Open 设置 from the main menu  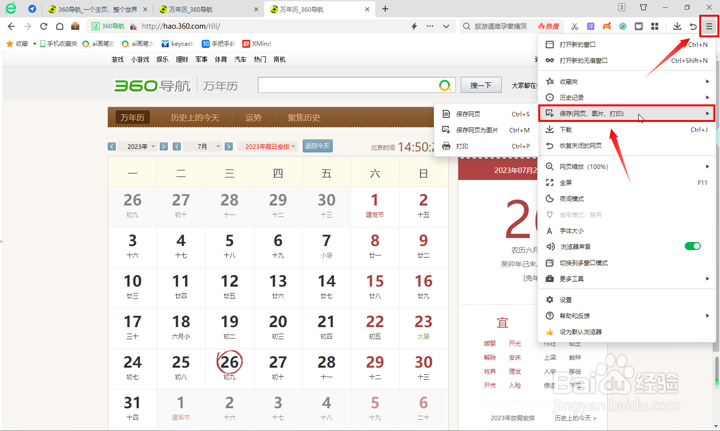pos(626,300)
